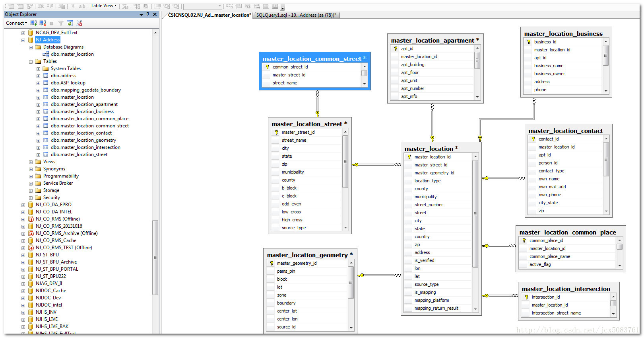Close the Object Explorer panel
This screenshot has height=338, width=644.
(155, 14)
